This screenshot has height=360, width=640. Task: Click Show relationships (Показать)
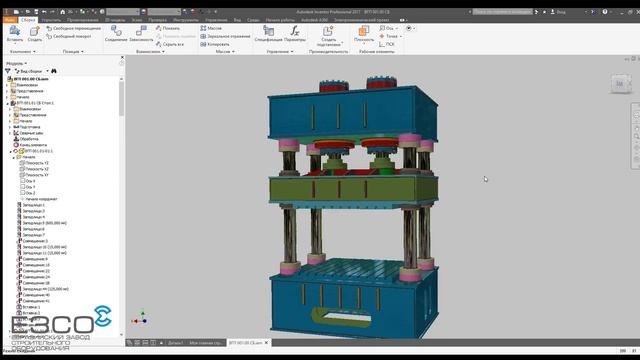pyautogui.click(x=168, y=28)
